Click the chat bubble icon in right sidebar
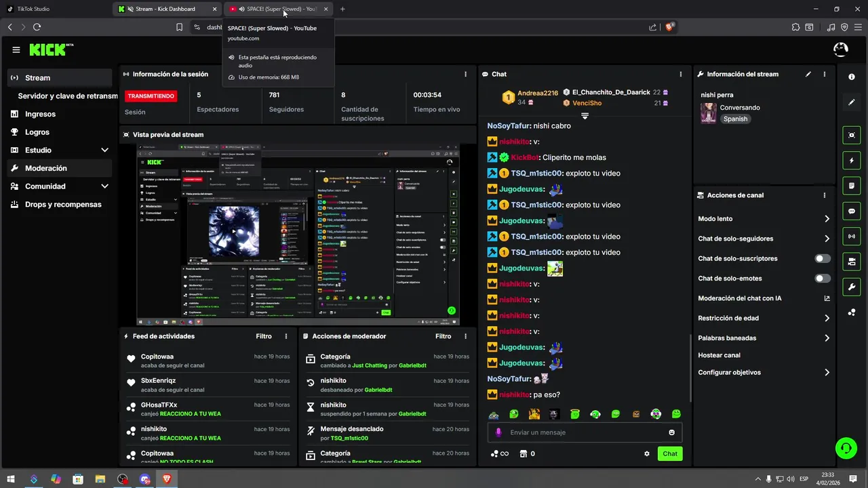The image size is (868, 488). tap(852, 211)
